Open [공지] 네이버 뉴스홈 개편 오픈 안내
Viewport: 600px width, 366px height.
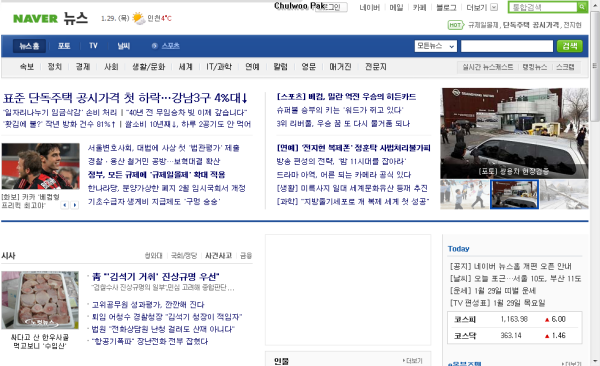point(510,266)
